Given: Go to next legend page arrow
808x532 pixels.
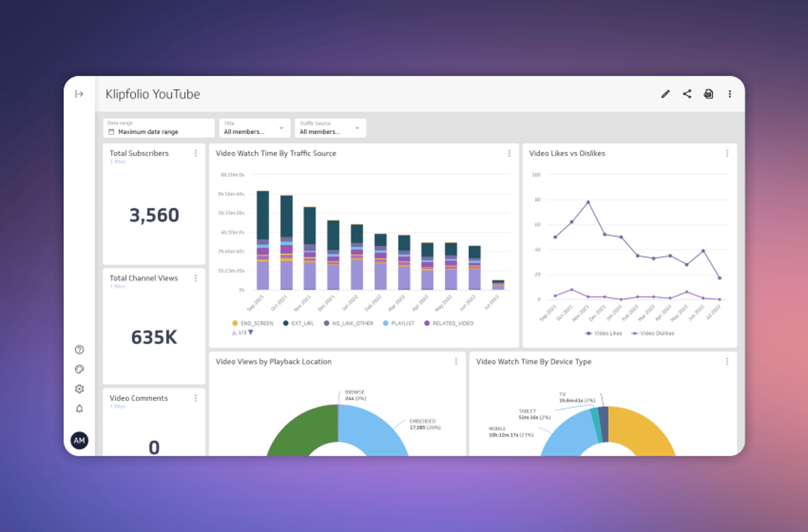Looking at the screenshot, I should pyautogui.click(x=251, y=332).
